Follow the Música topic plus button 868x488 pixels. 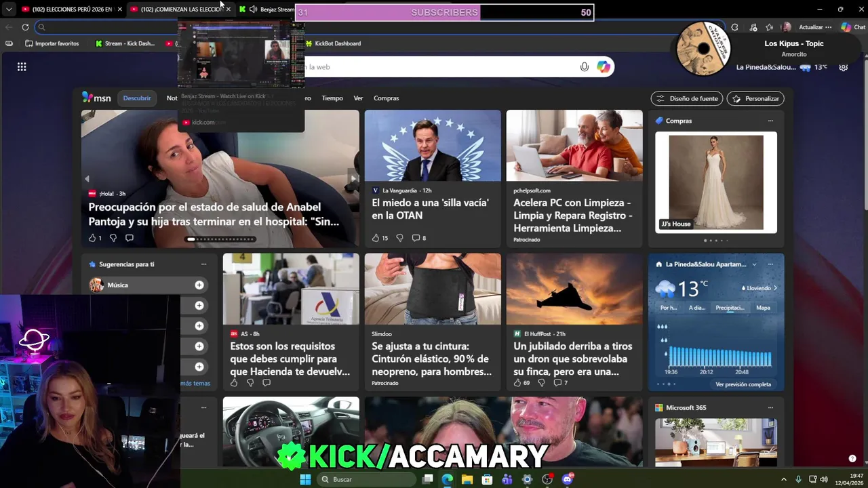[199, 285]
